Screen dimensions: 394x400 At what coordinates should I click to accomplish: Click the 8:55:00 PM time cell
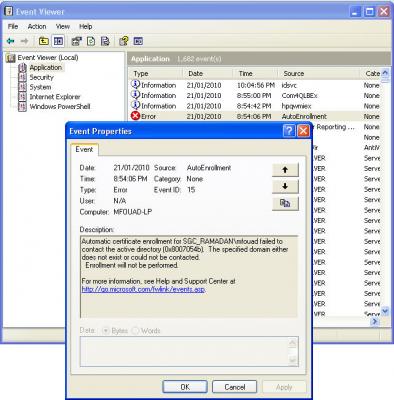[x=254, y=95]
